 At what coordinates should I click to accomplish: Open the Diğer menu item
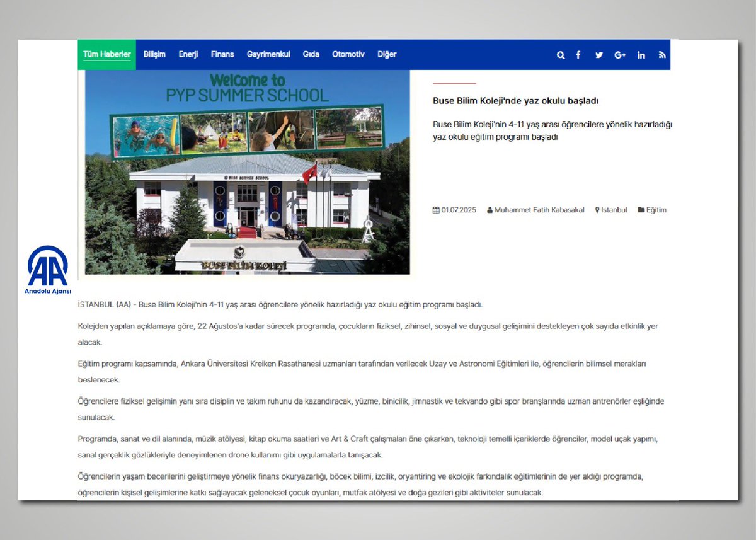pyautogui.click(x=387, y=54)
